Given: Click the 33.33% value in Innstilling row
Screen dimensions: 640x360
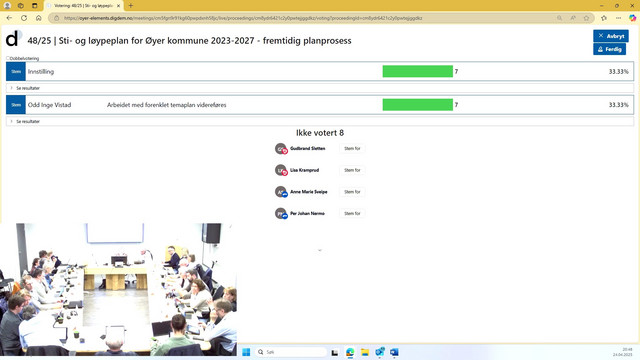Looking at the screenshot, I should pyautogui.click(x=618, y=71).
